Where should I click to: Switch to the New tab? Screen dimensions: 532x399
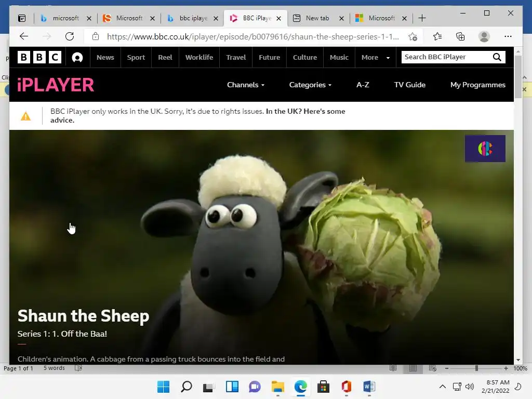[x=317, y=18]
